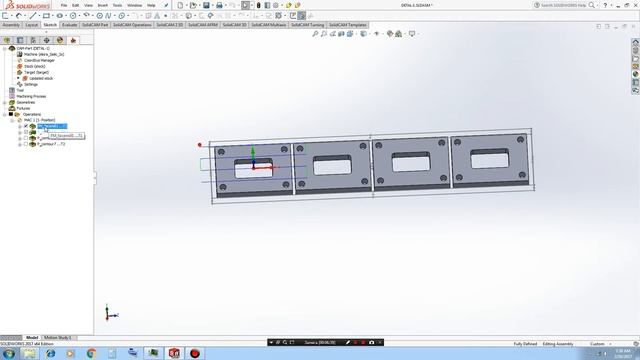Click the Zoom to Area icon
The width and height of the screenshot is (640, 360).
click(x=324, y=33)
